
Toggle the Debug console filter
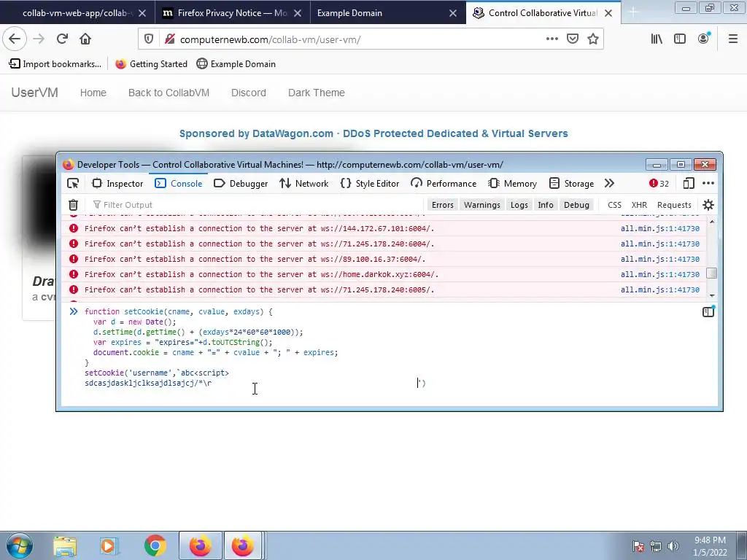(x=576, y=205)
